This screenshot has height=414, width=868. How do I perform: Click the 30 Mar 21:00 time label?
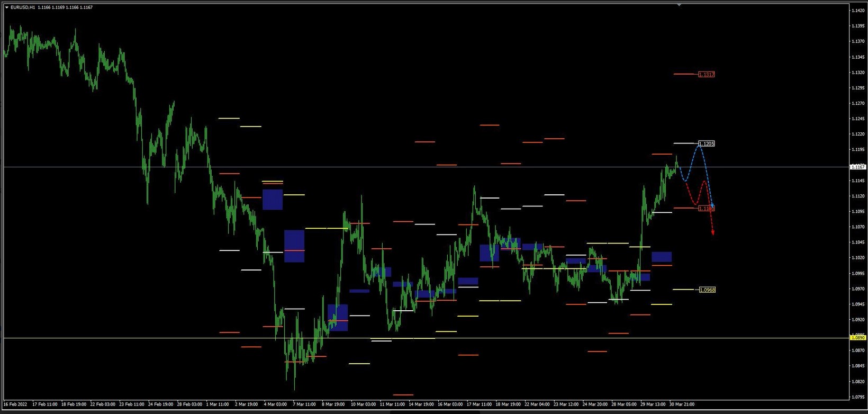[682, 404]
